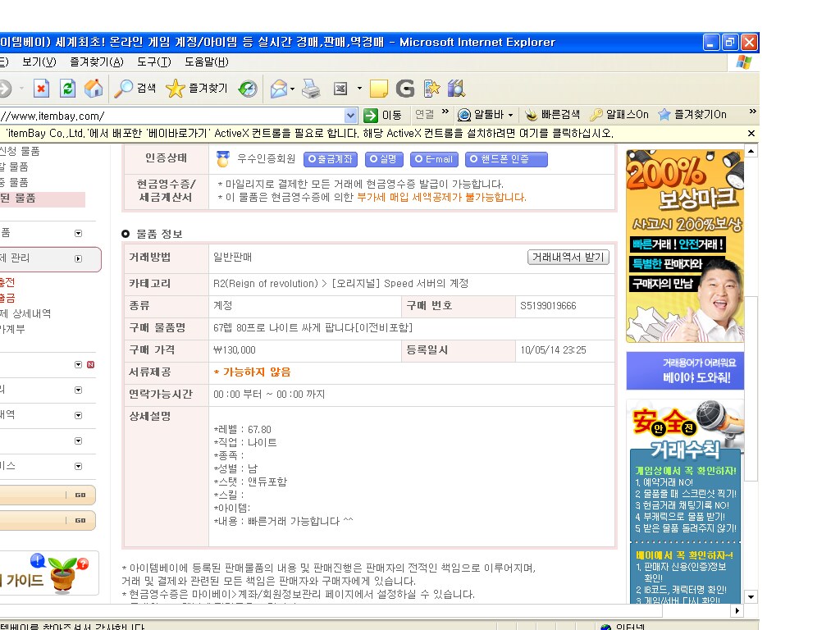
Task: Click the Print printer icon
Action: click(x=311, y=89)
